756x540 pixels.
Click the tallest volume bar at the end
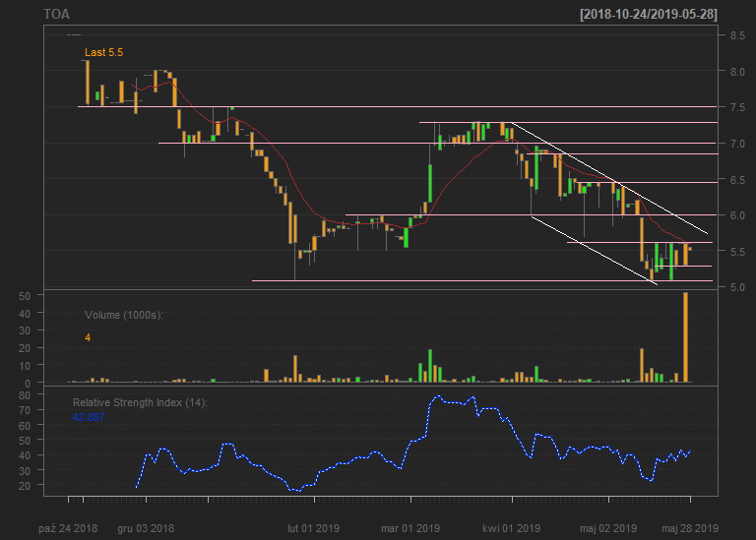point(685,337)
